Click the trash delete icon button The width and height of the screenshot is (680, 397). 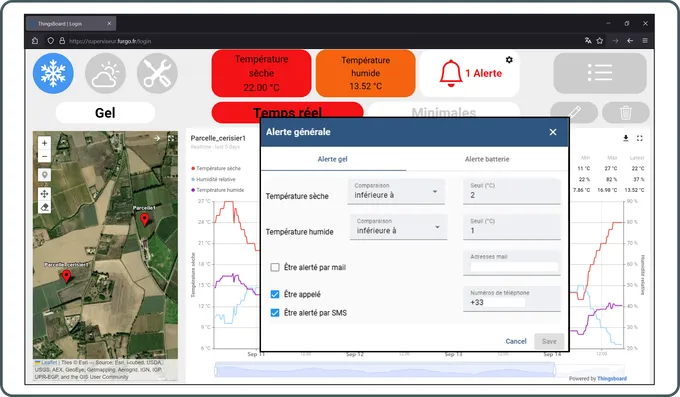tap(625, 113)
